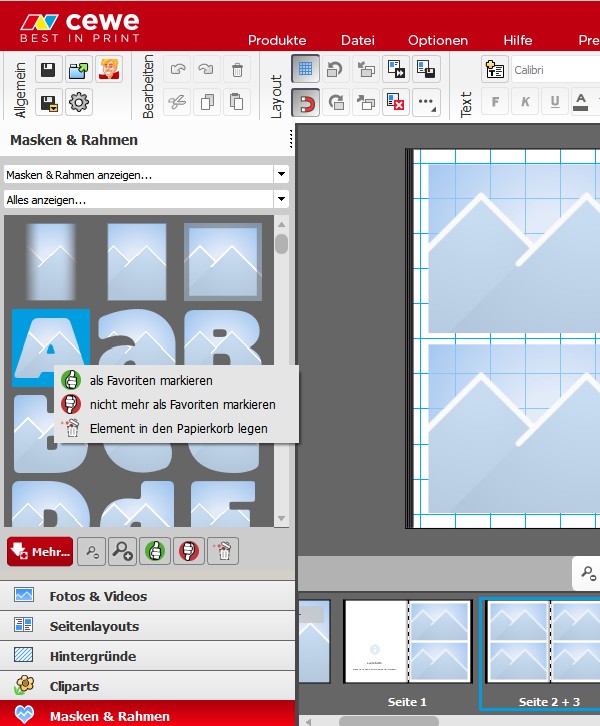Select the Seite 1 page thumbnail

pyautogui.click(x=407, y=641)
